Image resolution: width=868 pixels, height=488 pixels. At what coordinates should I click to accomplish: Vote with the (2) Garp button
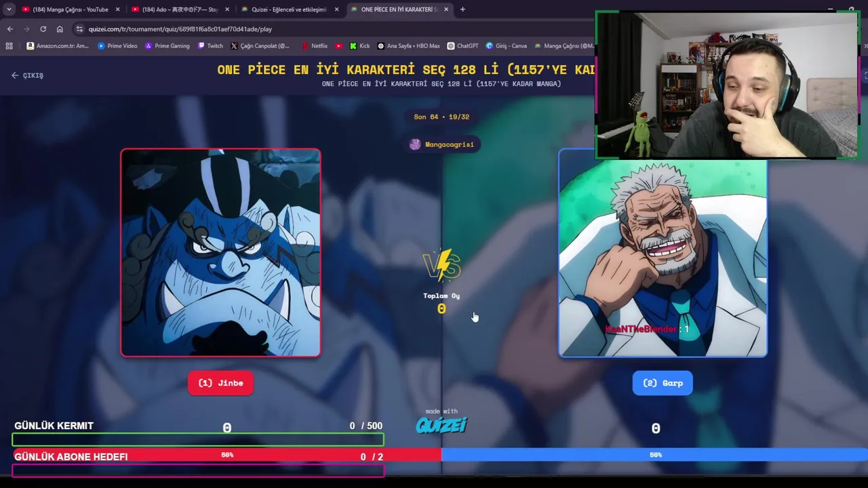point(663,383)
